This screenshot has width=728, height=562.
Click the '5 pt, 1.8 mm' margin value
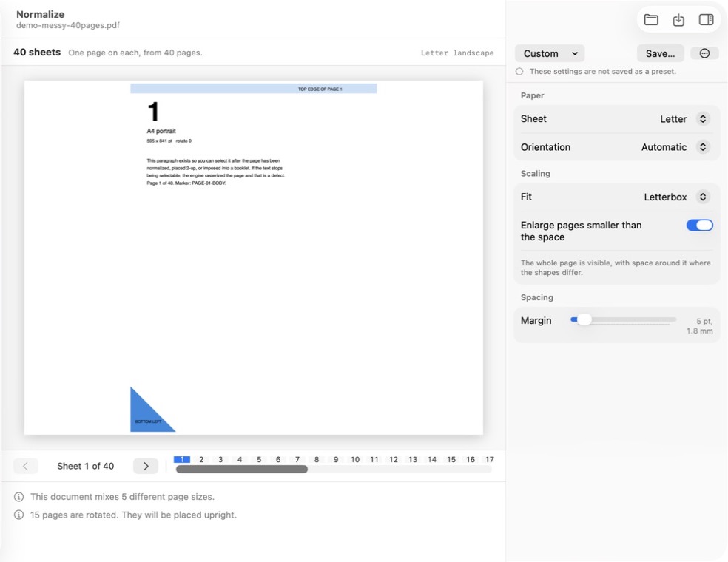click(x=700, y=326)
